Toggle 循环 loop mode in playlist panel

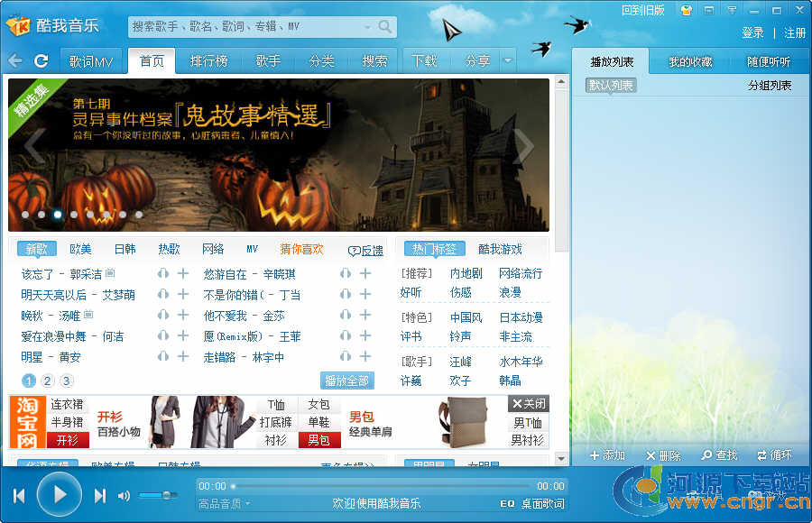(774, 455)
